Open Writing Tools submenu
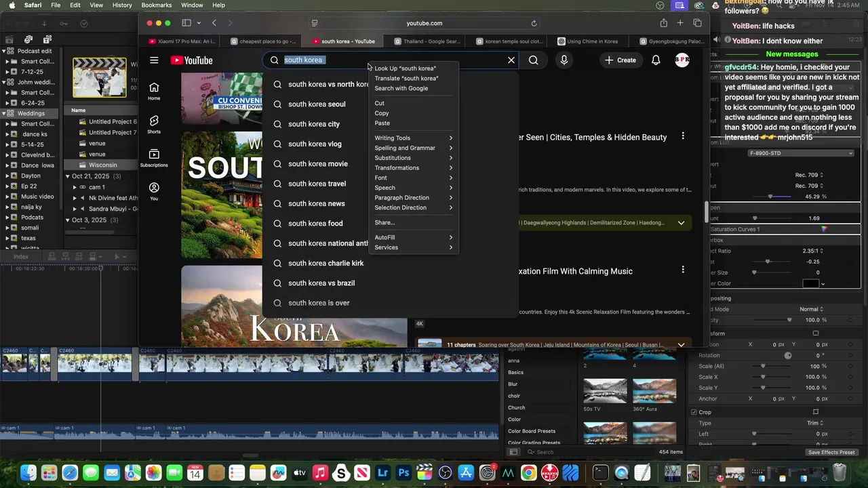868x488 pixels. click(x=414, y=138)
